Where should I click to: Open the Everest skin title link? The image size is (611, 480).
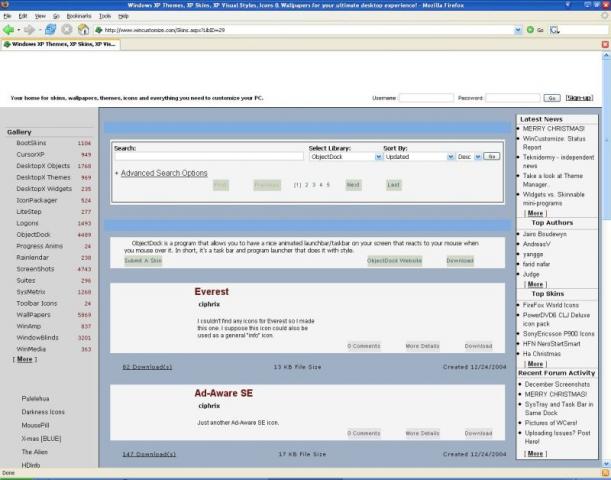tap(212, 291)
